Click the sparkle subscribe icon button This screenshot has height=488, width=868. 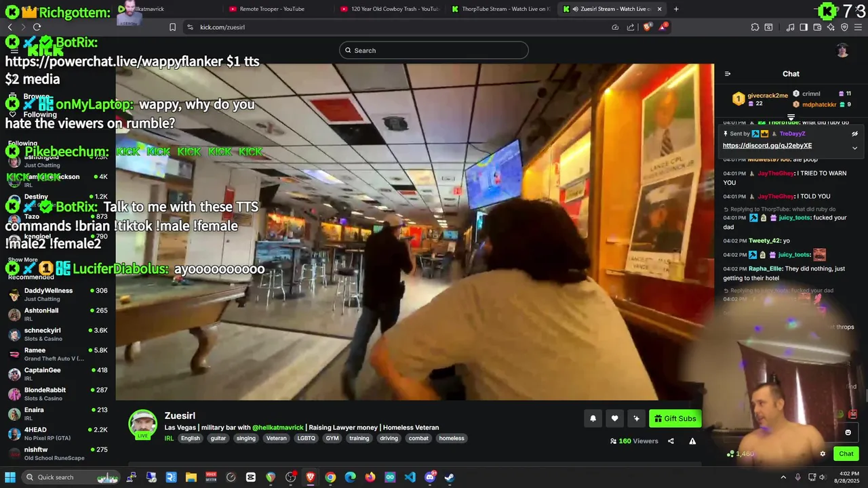point(636,419)
